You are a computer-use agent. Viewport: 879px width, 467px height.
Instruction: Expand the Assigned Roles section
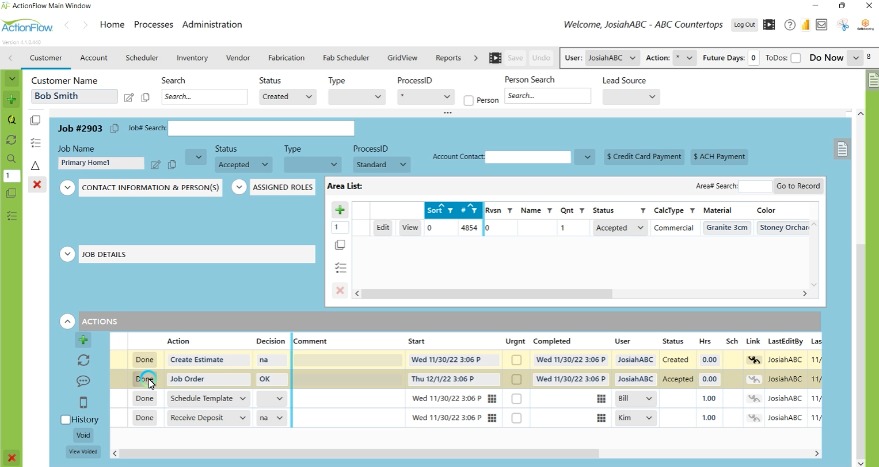pyautogui.click(x=239, y=187)
